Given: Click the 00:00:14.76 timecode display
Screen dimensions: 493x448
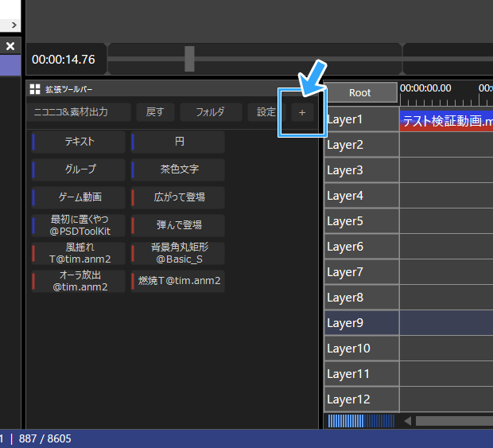Looking at the screenshot, I should [x=64, y=60].
